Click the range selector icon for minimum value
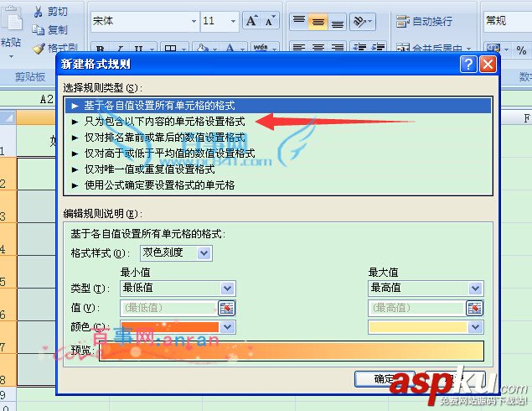 click(227, 308)
